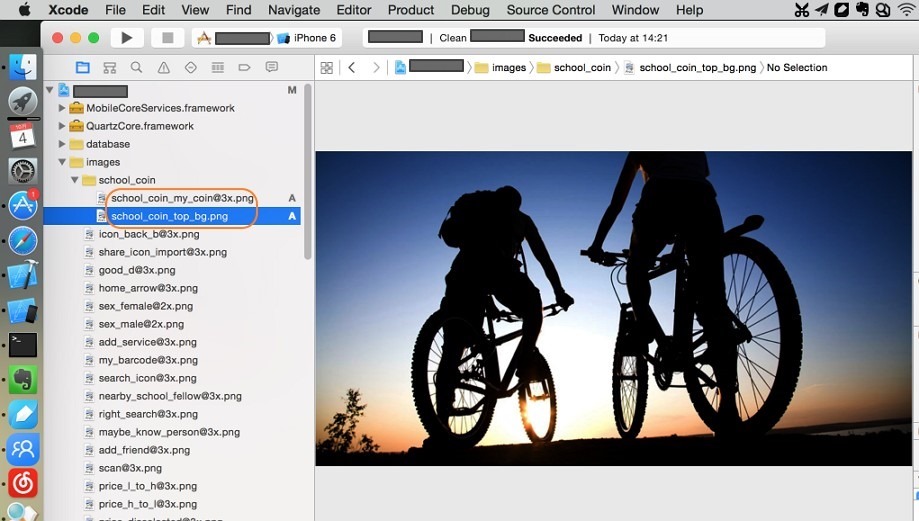Open the Find navigator magnifier icon
This screenshot has width=919, height=521.
(x=137, y=68)
